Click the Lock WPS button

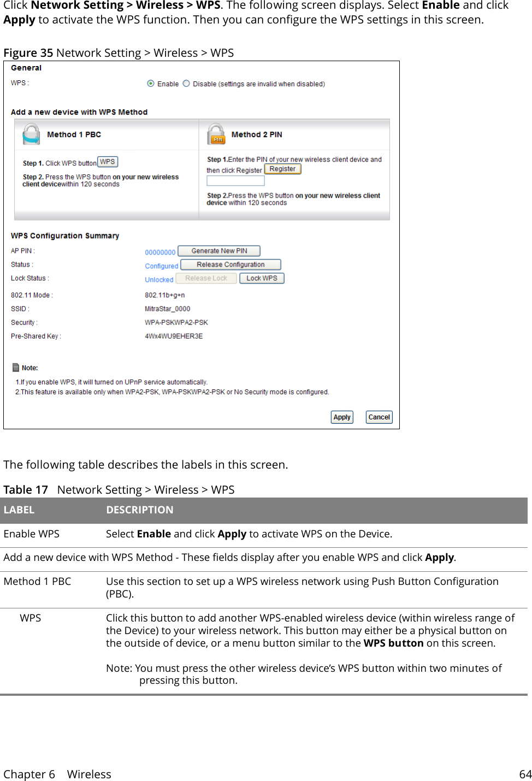pyautogui.click(x=262, y=278)
